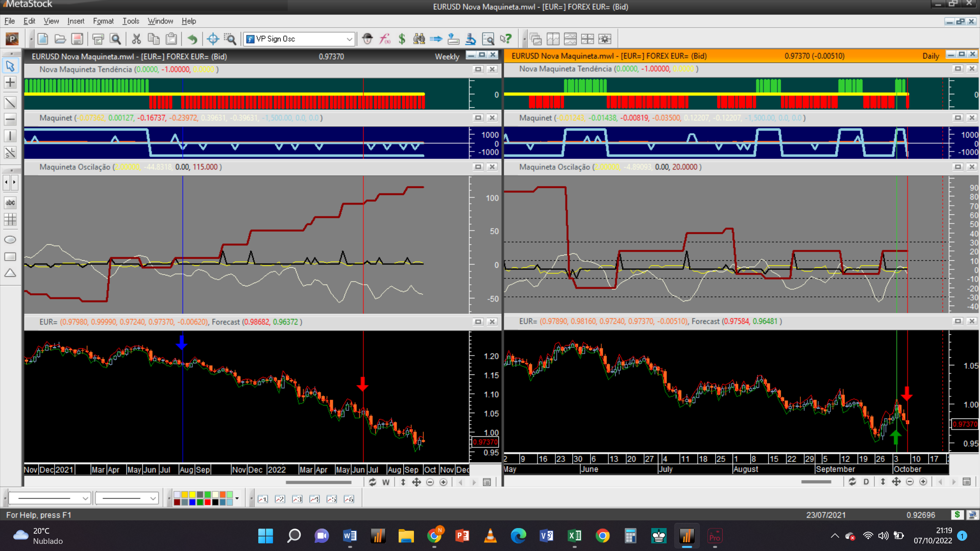Click the undo arrow icon
Viewport: 980px width, 551px height.
click(x=192, y=39)
